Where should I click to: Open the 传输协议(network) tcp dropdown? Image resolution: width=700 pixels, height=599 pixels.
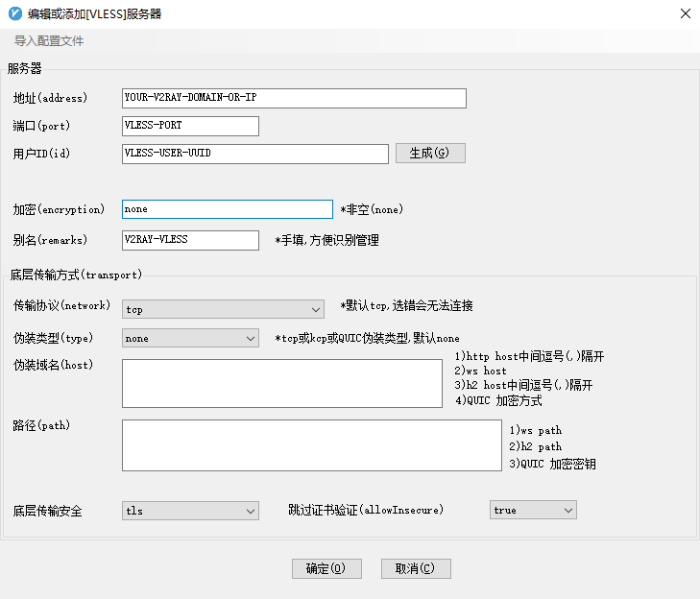(223, 309)
